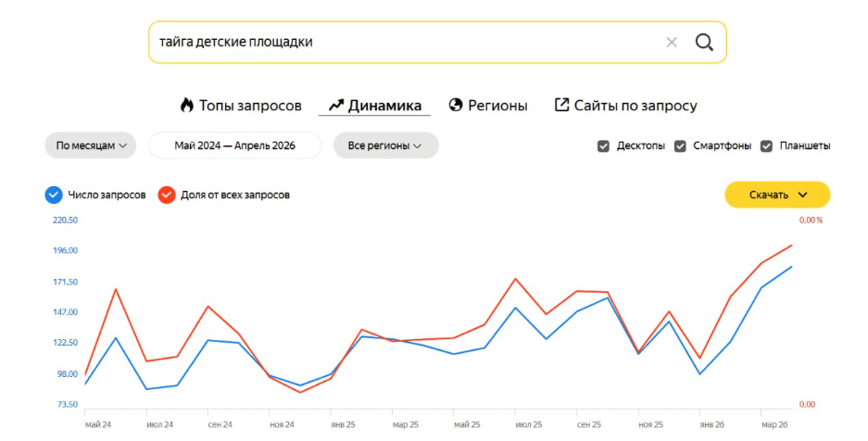Click the chart's final data point near мар 26
868x441 pixels.
click(791, 267)
